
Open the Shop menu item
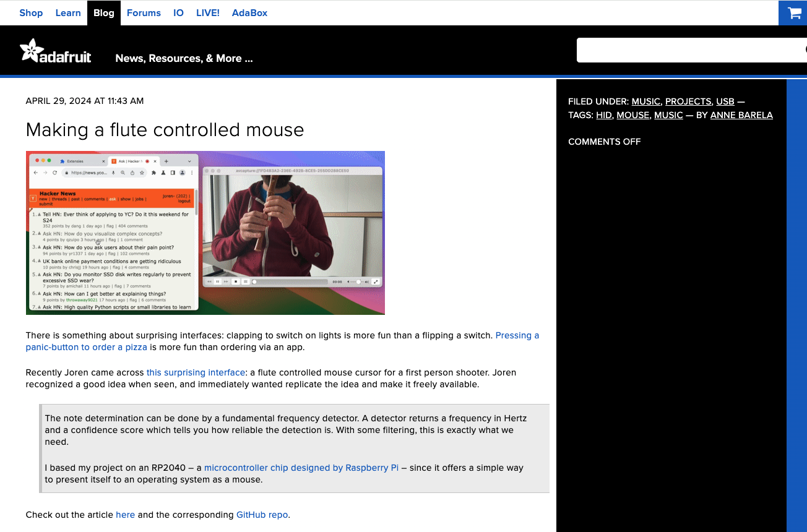(31, 13)
